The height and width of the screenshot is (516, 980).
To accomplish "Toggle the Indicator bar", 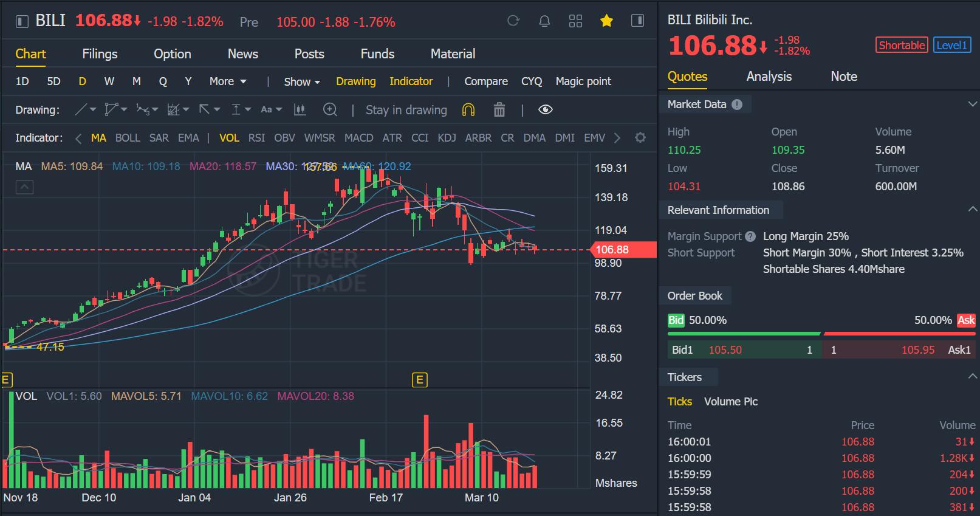I will [411, 81].
